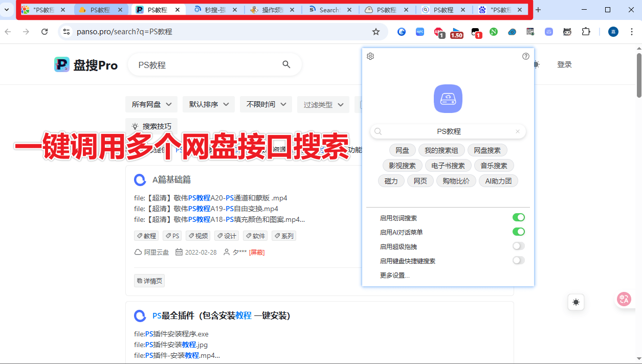
Task: Select the 磁力 search category
Action: (391, 180)
